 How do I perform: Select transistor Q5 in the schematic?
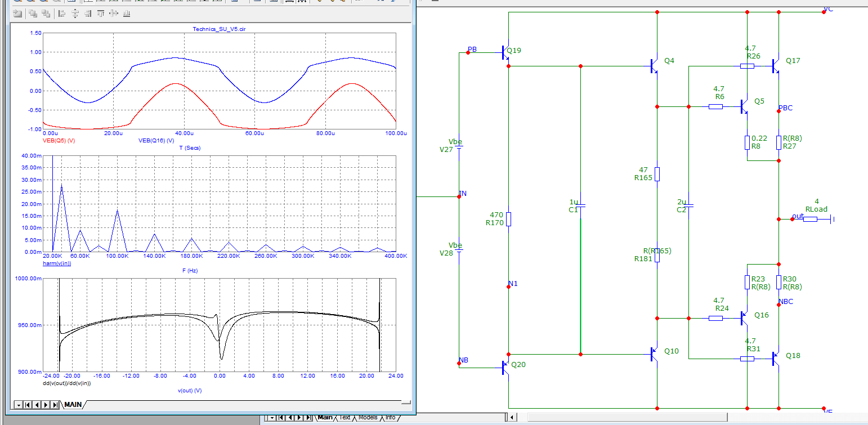(744, 106)
